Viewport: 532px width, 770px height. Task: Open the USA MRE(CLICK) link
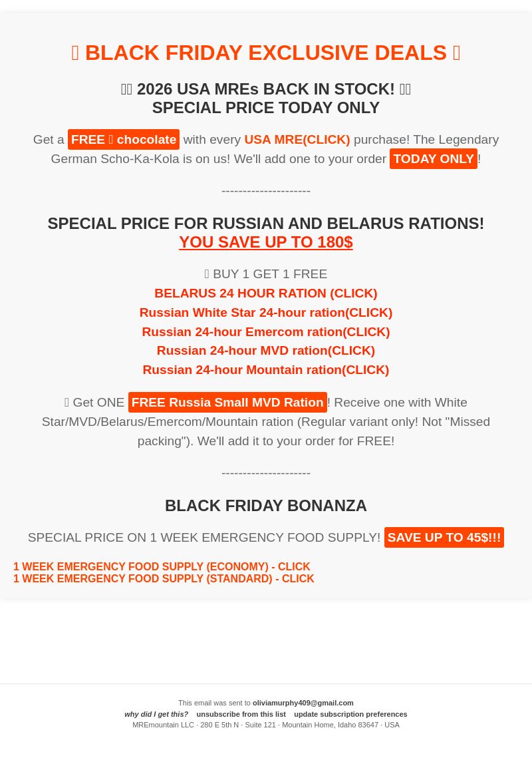pos(297,140)
